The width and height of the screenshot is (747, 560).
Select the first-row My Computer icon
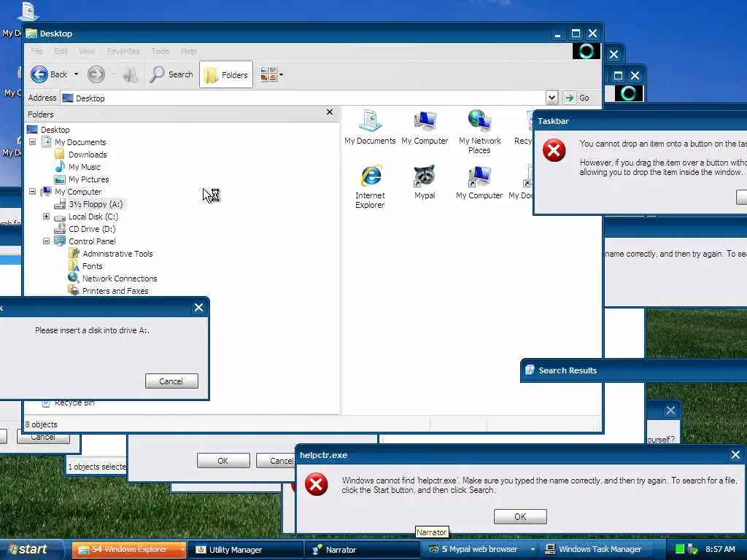coord(425,127)
